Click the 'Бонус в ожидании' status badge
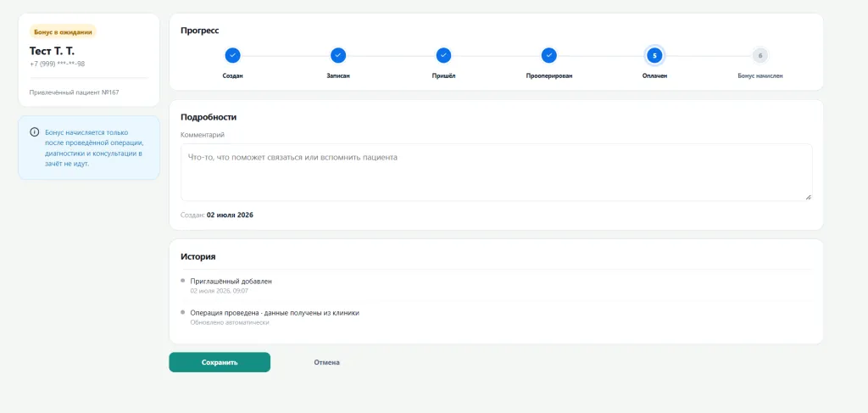 pos(63,31)
